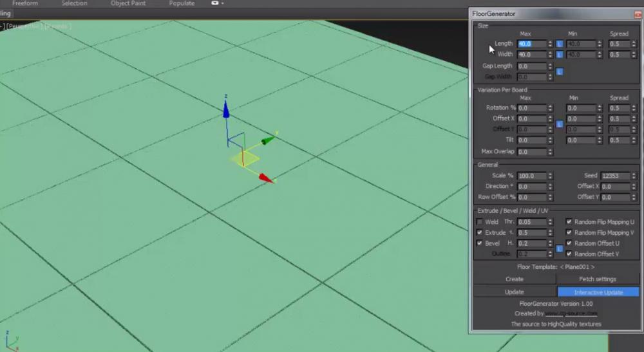The width and height of the screenshot is (644, 352).
Task: Click the Direction spinner arrows
Action: click(551, 187)
